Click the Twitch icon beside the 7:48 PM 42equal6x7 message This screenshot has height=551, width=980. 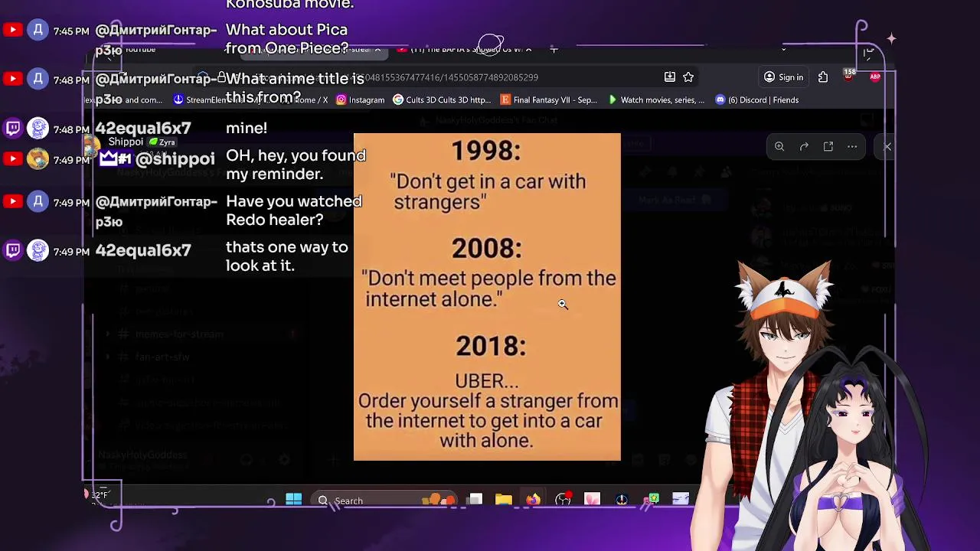[x=13, y=129]
